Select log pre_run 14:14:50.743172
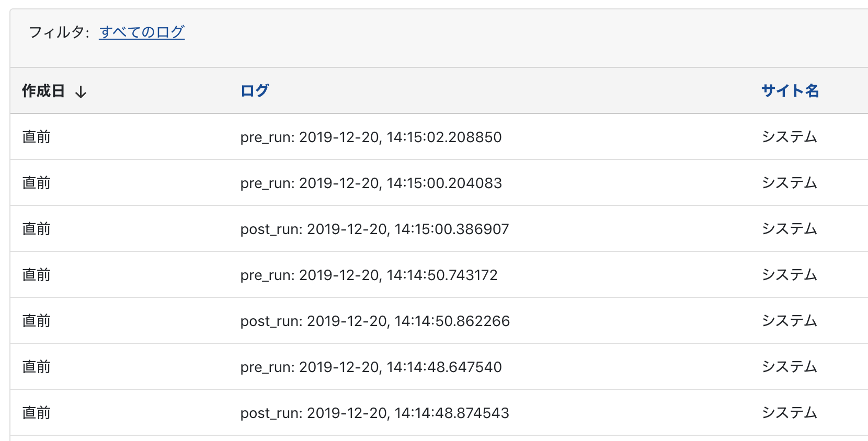Screen dimensions: 868x441 coord(369,275)
